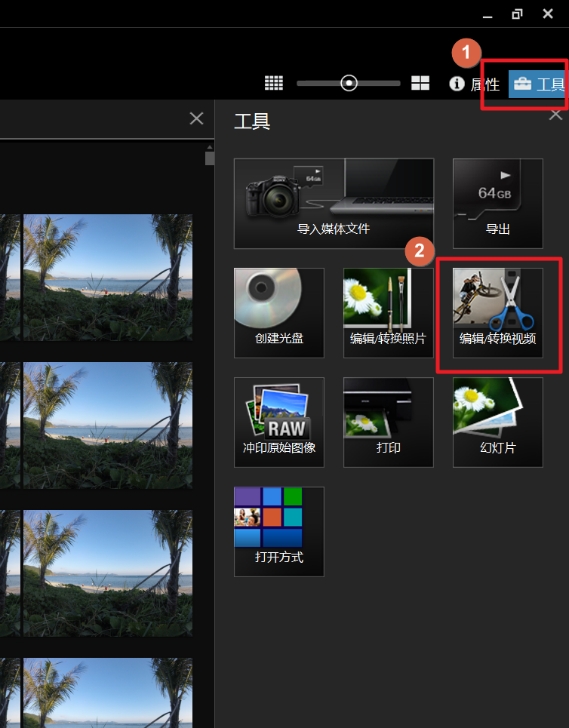This screenshot has width=569, height=728.
Task: Close the photo browser pane
Action: pos(196,118)
